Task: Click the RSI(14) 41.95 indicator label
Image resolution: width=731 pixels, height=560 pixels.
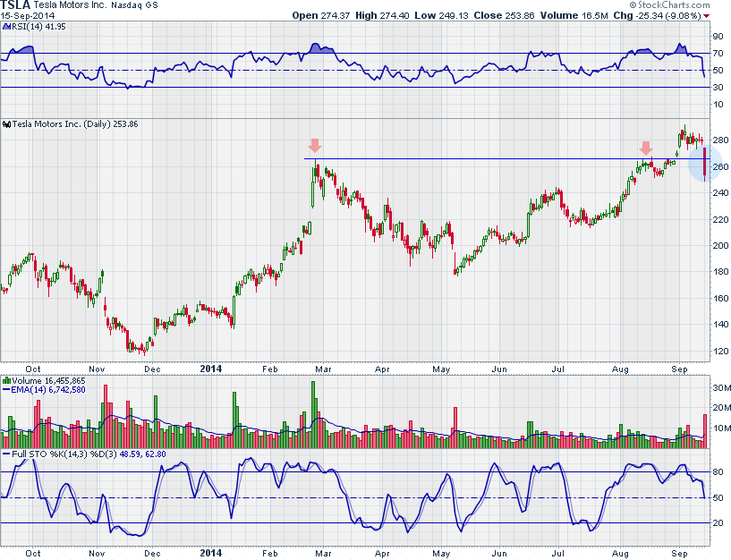Action: point(38,27)
